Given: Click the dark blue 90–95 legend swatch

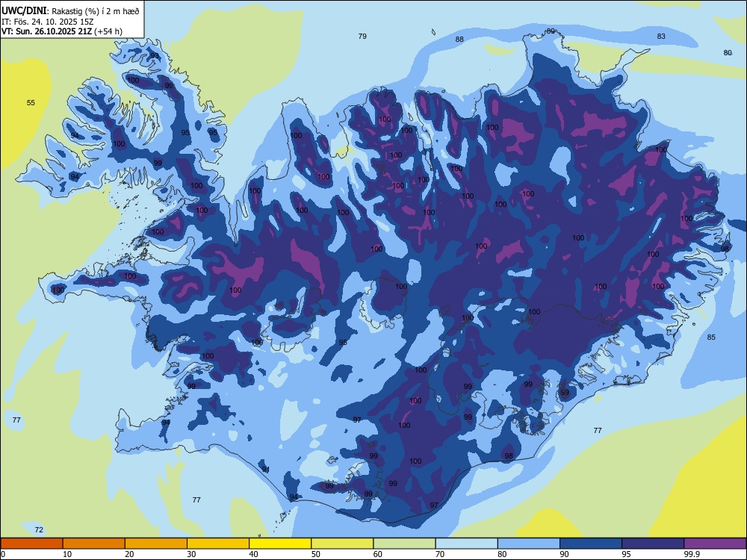Looking at the screenshot, I should point(591,544).
